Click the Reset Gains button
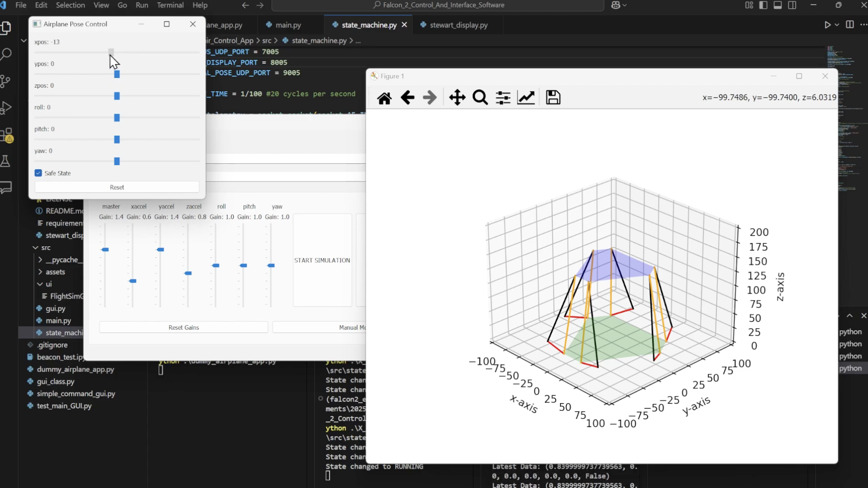868x488 pixels. [x=183, y=327]
